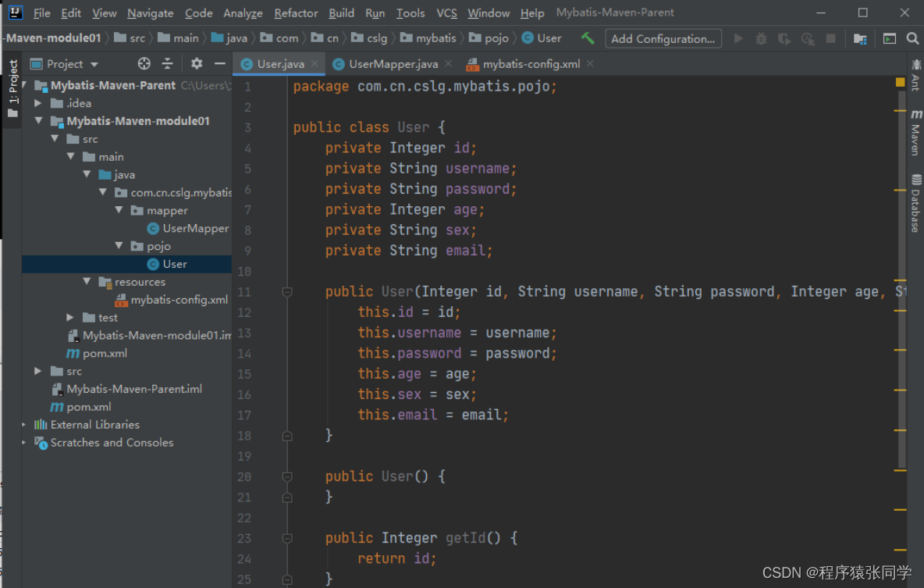Select Mybatis-Maven-Parent.iml file
Screen dimensions: 924x588
pos(133,389)
